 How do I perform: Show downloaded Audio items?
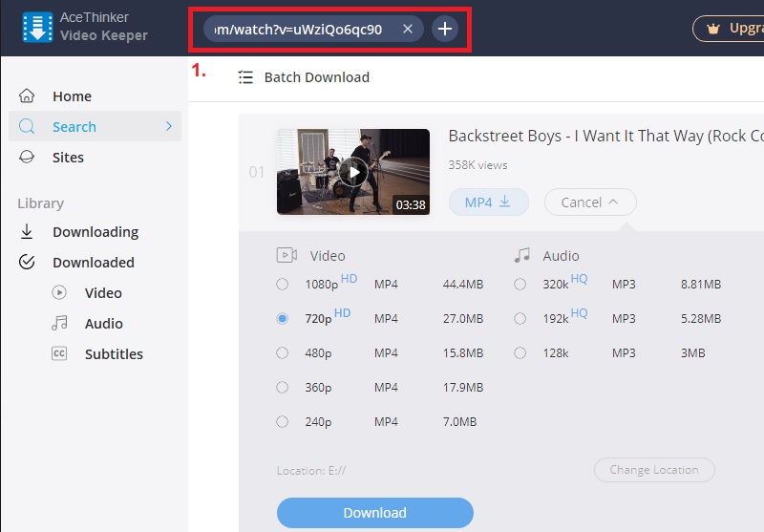coord(103,324)
